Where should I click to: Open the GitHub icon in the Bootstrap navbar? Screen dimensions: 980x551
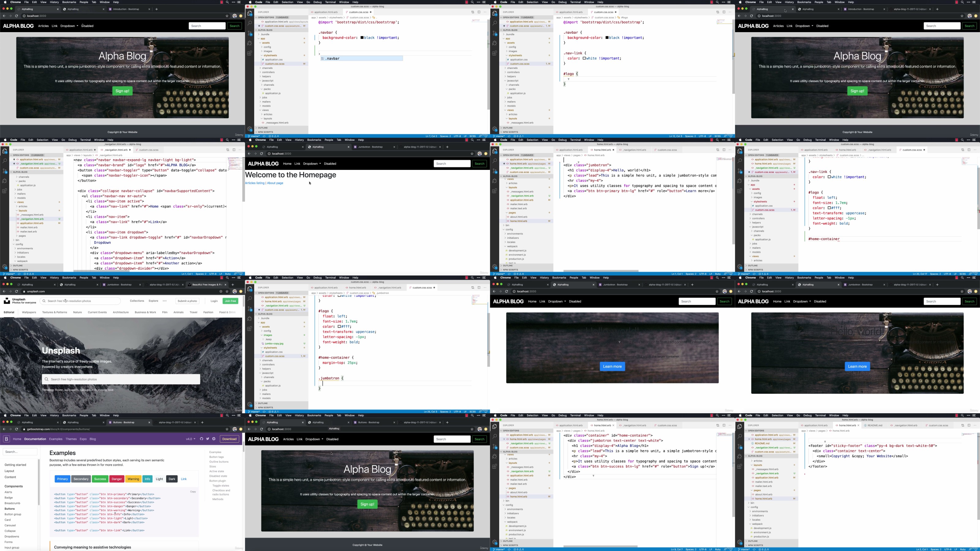coord(202,439)
